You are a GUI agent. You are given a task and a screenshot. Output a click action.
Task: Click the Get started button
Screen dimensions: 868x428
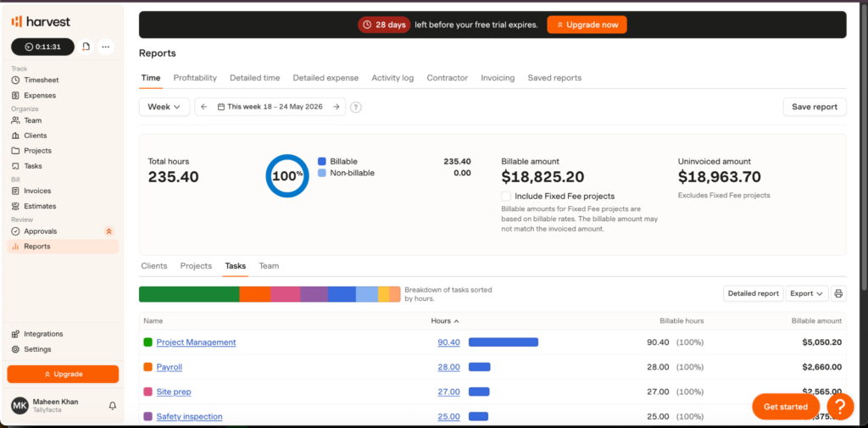coord(786,407)
